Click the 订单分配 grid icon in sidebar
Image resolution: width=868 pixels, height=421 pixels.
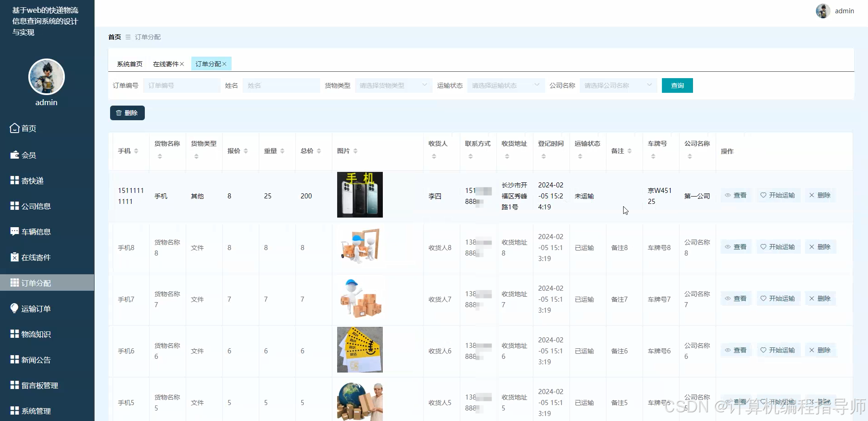pos(15,283)
